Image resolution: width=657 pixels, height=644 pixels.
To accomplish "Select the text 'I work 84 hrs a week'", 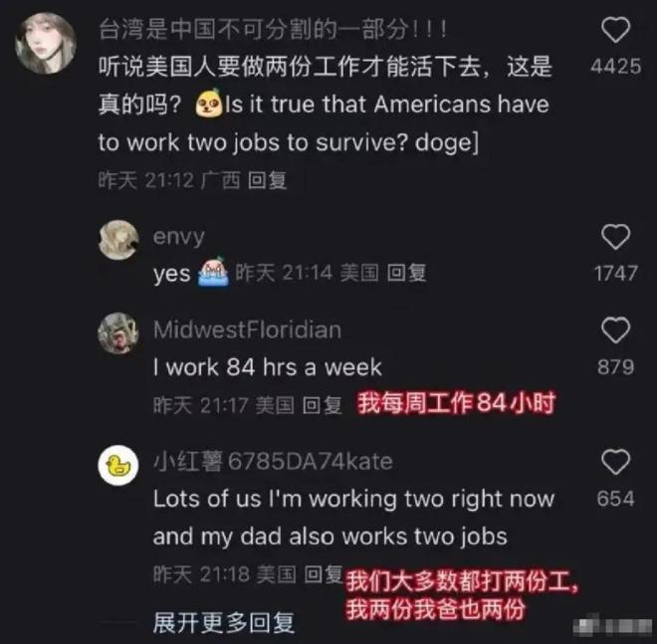I will pyautogui.click(x=268, y=367).
